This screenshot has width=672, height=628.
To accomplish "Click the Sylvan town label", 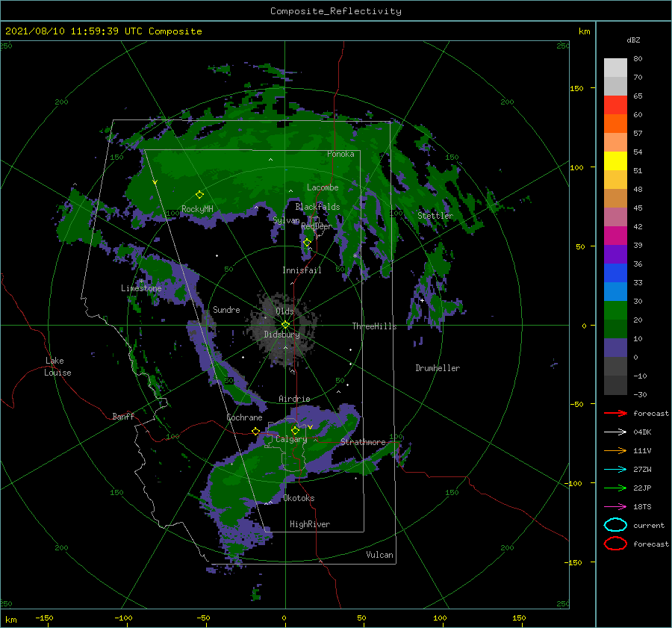I will (286, 220).
